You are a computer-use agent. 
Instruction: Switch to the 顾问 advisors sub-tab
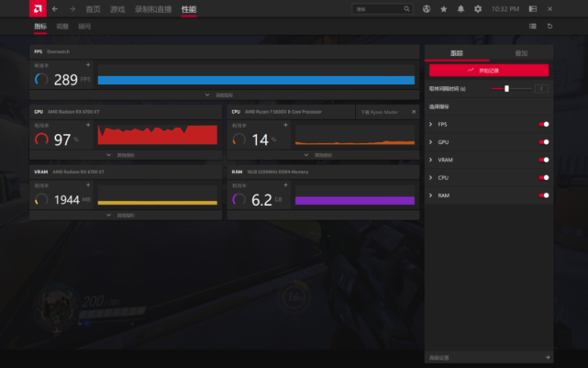tap(84, 27)
